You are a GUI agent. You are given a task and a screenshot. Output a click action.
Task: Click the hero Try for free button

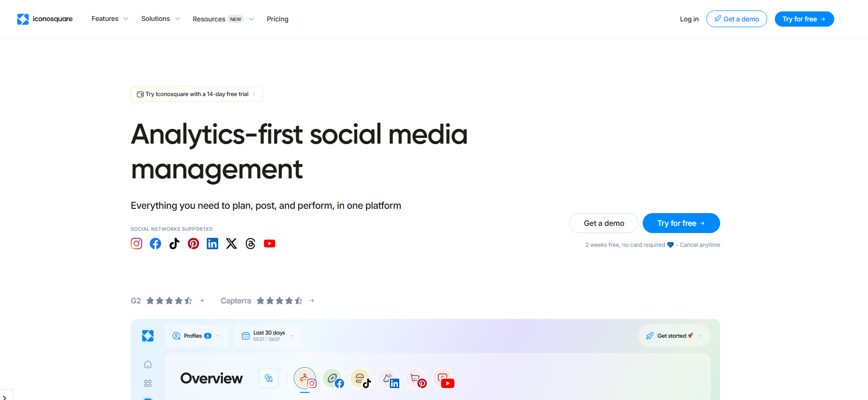pyautogui.click(x=681, y=223)
